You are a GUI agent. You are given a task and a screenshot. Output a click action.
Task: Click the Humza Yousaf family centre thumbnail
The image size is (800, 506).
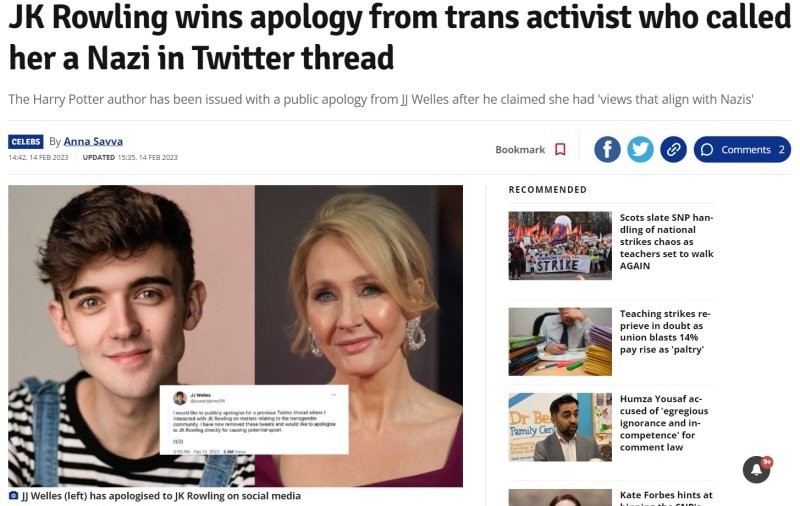[560, 427]
